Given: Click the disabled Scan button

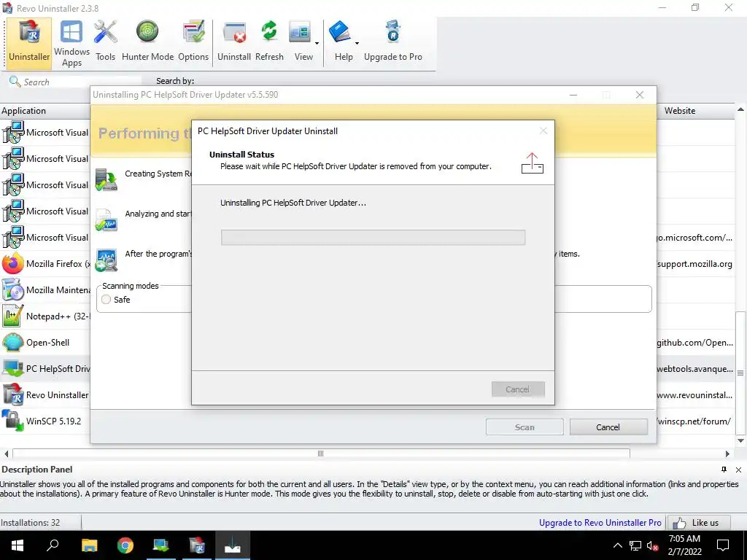Looking at the screenshot, I should point(525,427).
